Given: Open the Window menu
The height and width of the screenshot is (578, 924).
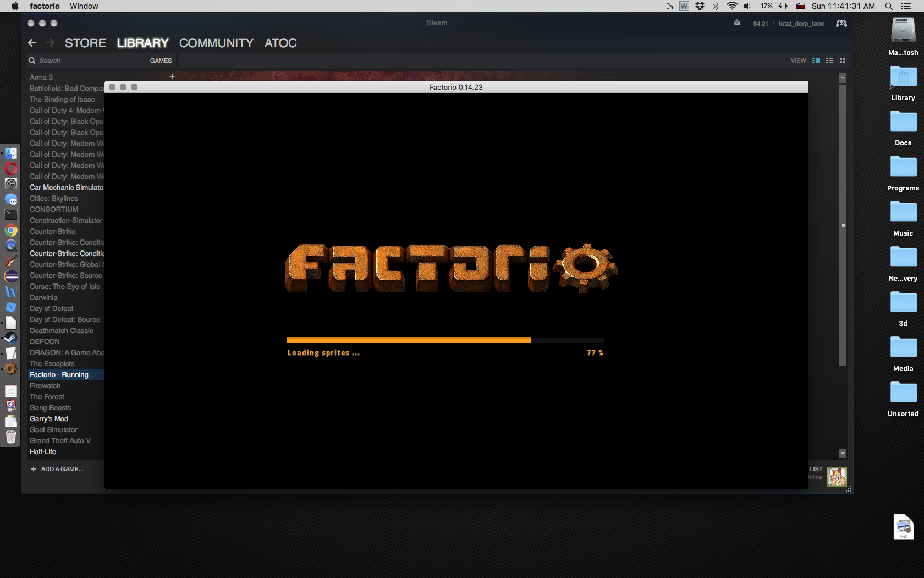Looking at the screenshot, I should [x=84, y=6].
